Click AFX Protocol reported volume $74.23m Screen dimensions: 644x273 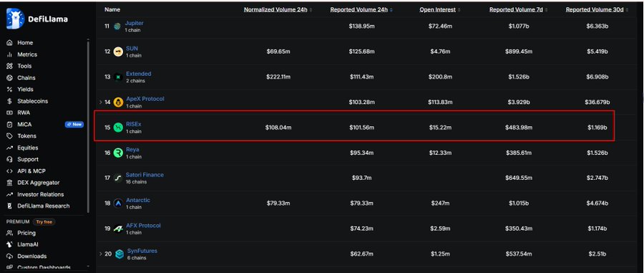click(x=362, y=229)
